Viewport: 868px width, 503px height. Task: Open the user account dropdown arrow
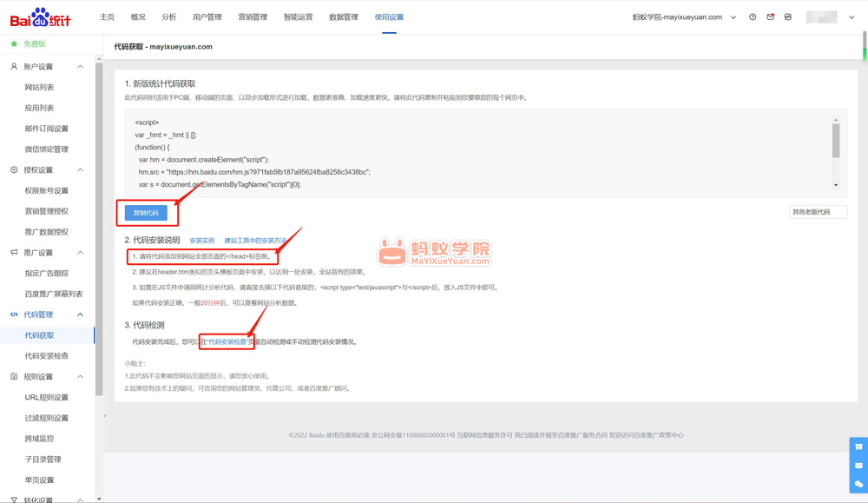click(852, 17)
